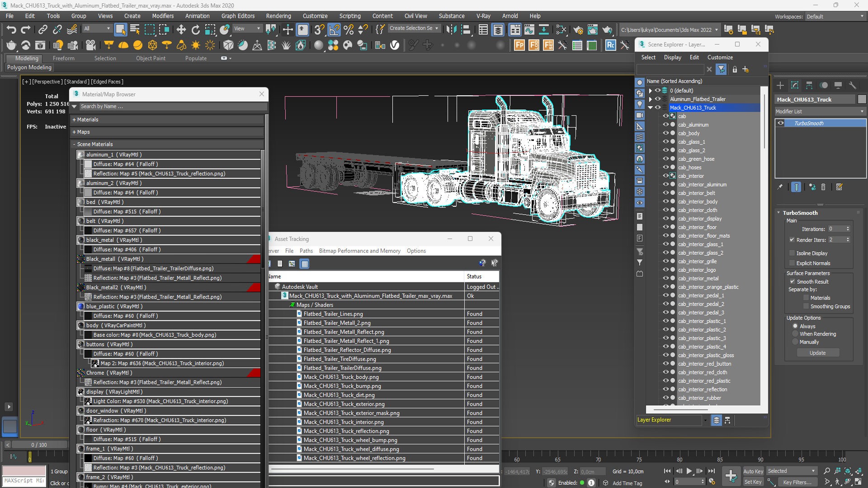Viewport: 868px width, 488px height.
Task: Create a teapot primitive icon
Action: coord(11,45)
